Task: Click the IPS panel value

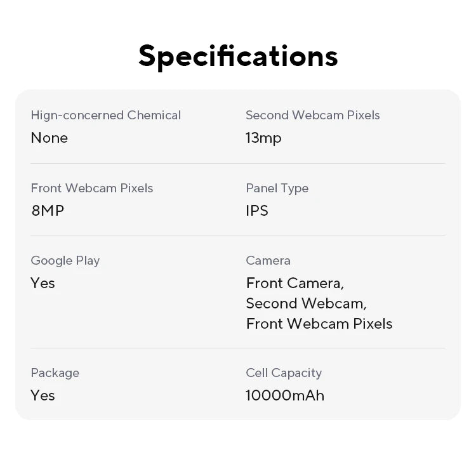Action: [257, 211]
